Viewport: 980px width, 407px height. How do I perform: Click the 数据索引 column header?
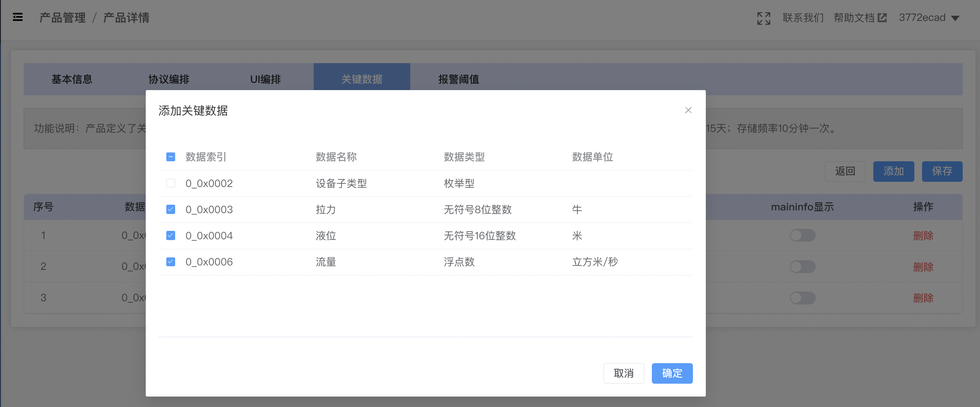[x=206, y=157]
